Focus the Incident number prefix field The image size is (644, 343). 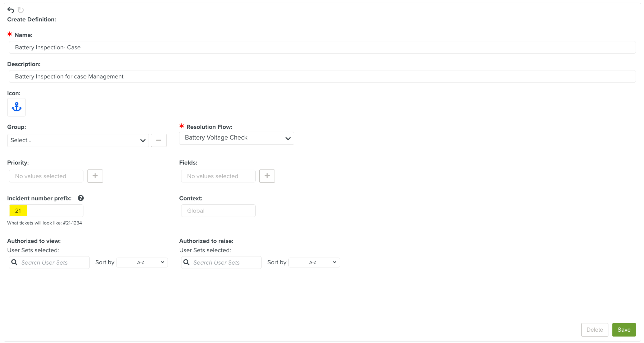[x=46, y=211]
